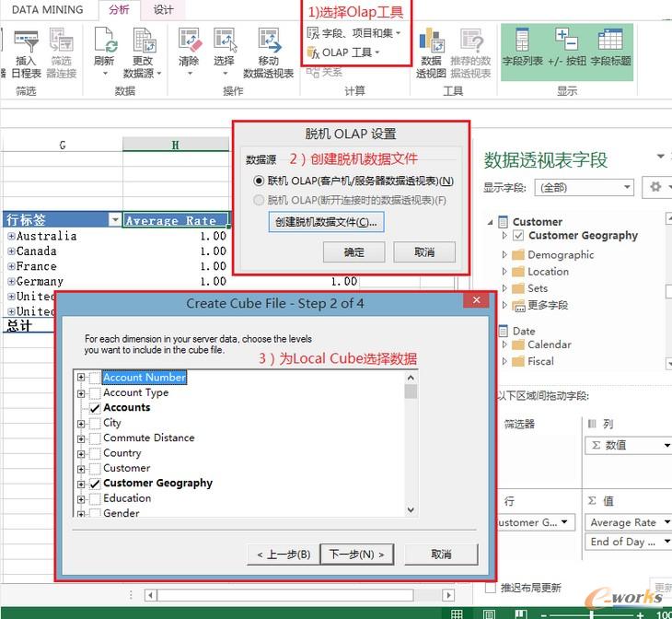
Task: Check the Account Type checkbox
Action: pyautogui.click(x=94, y=392)
